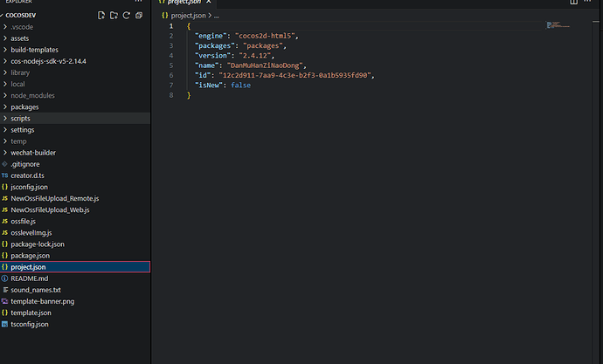The image size is (603, 364).
Task: Collapse the COCOSDEV root section
Action: pos(4,16)
